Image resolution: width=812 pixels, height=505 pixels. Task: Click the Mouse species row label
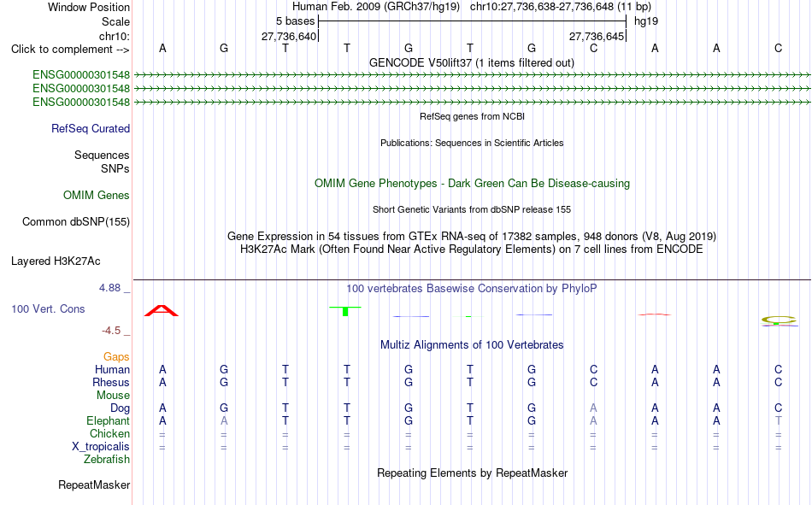click(x=113, y=395)
